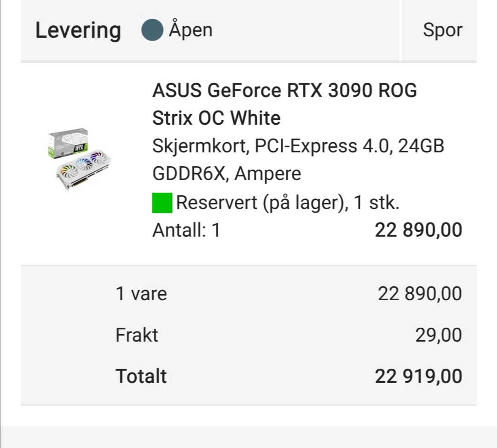Select the Skjermkort PCI-Express description text

(x=298, y=146)
